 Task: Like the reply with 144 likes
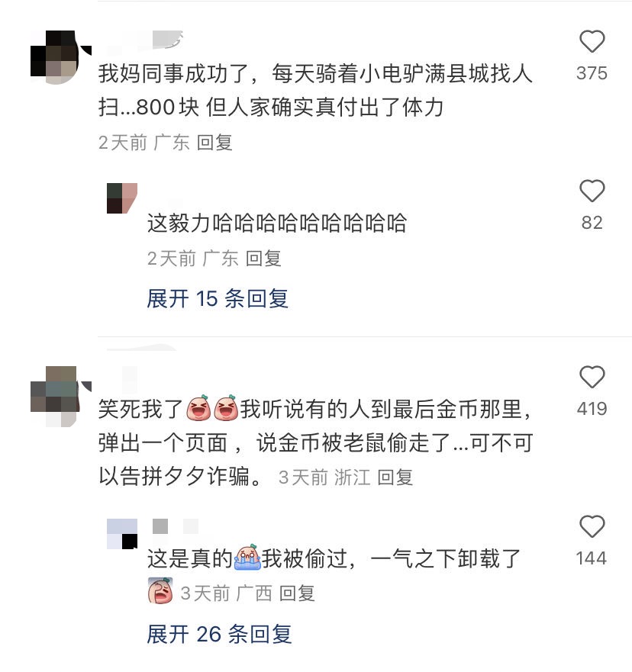coord(592,526)
